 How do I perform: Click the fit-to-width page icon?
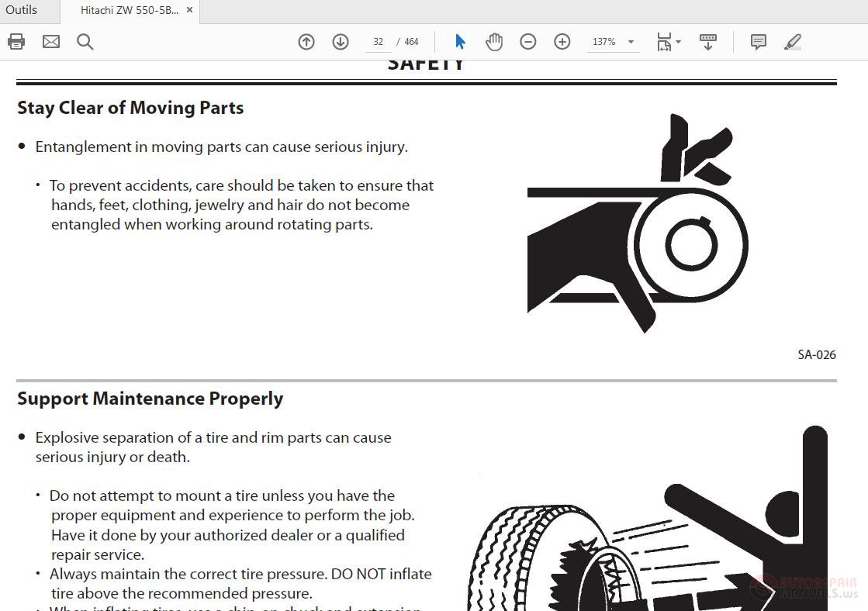pos(663,41)
